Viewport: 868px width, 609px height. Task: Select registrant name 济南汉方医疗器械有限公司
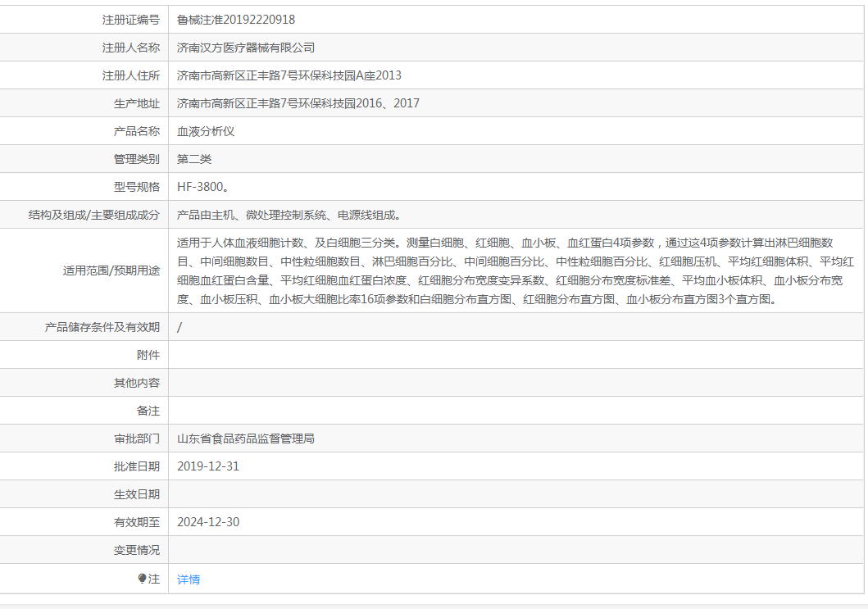tap(246, 48)
